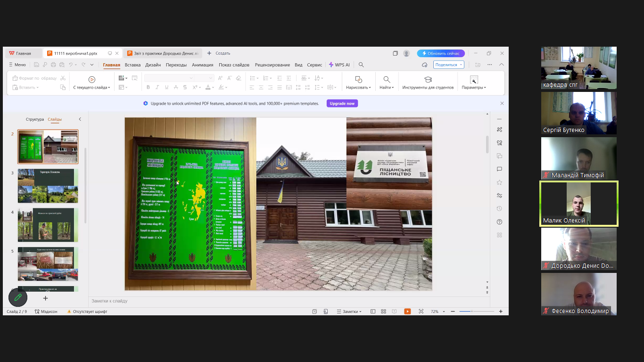Image resolution: width=644 pixels, height=362 pixels.
Task: Add a new slide with plus icon
Action: pos(46,298)
